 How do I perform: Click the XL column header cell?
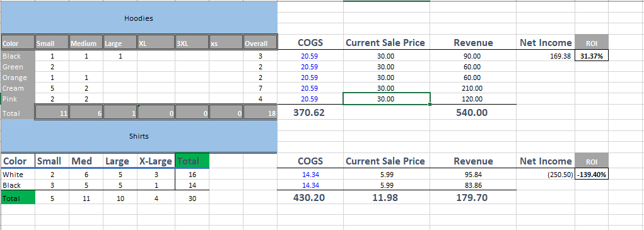(x=156, y=43)
